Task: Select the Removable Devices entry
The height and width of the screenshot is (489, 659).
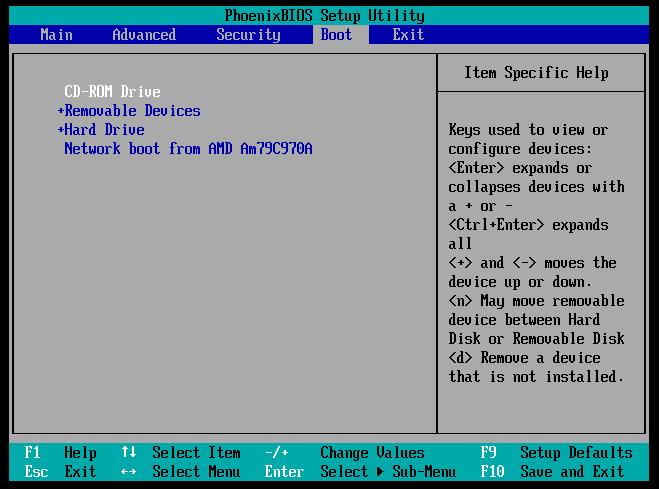Action: pos(132,111)
